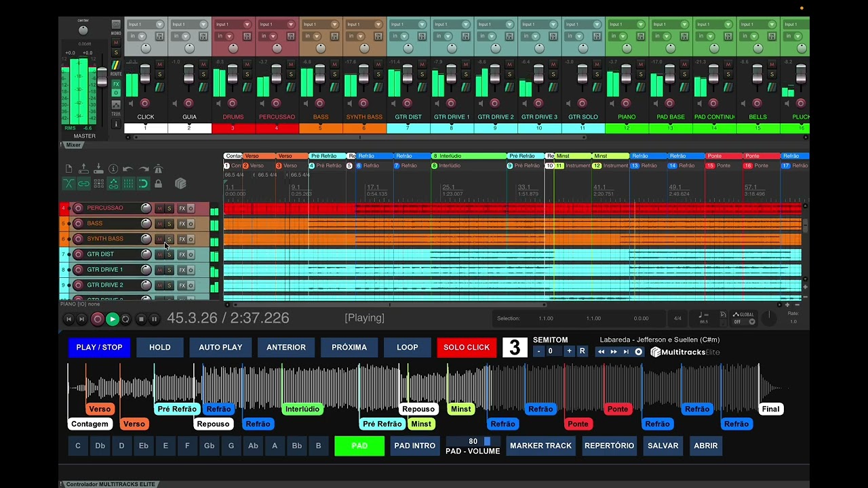Click the Mixer tab label

tap(73, 145)
